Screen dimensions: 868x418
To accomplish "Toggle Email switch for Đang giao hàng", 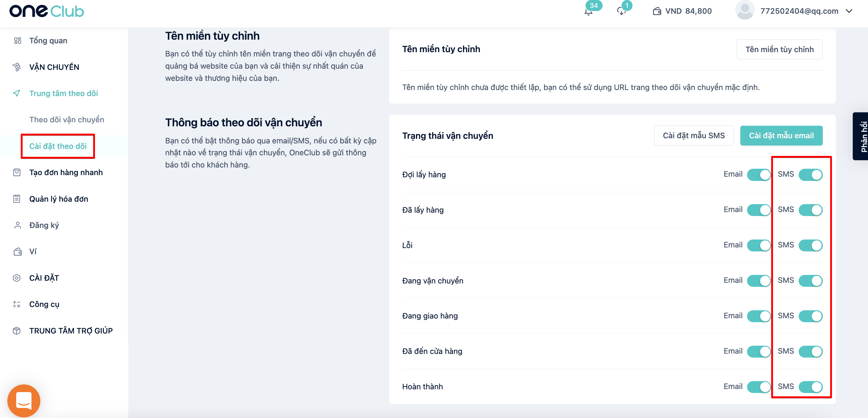I will pos(759,316).
